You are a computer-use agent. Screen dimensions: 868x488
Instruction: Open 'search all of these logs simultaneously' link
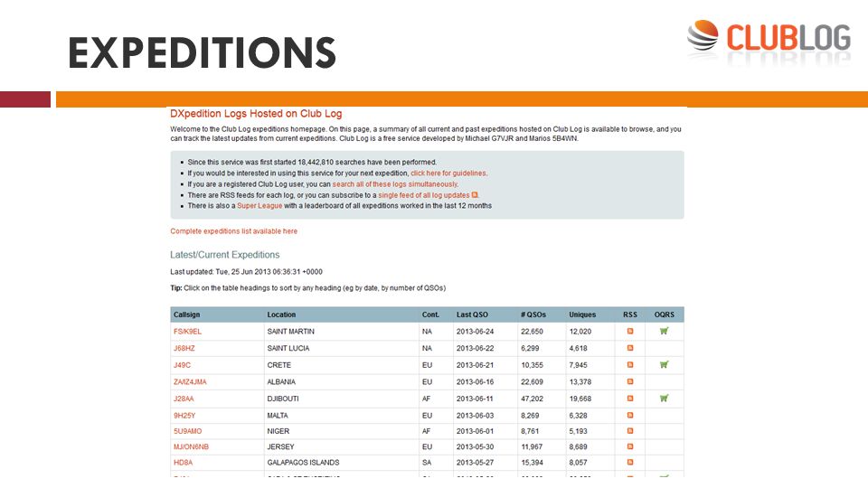[395, 184]
